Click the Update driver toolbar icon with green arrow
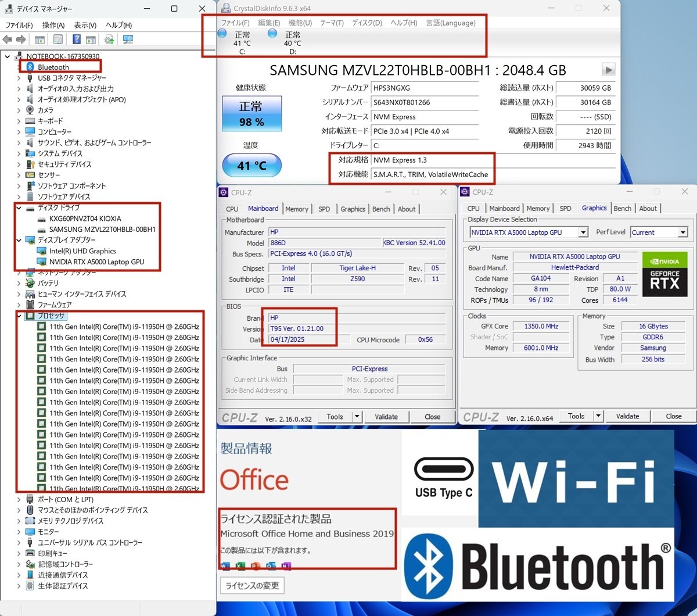 pos(109,40)
